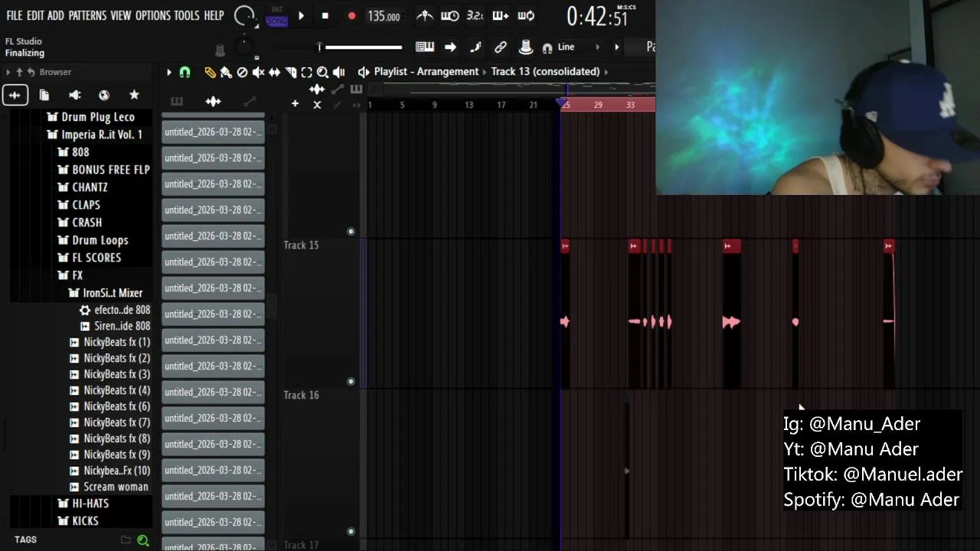Image resolution: width=980 pixels, height=551 pixels.
Task: Toggle auto scrolling arrow button
Action: click(450, 47)
